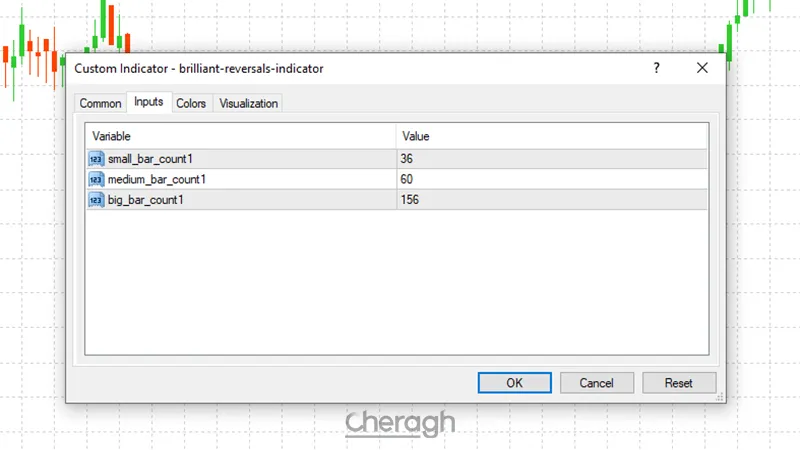Open the Colors tab
This screenshot has height=450, width=800.
191,103
